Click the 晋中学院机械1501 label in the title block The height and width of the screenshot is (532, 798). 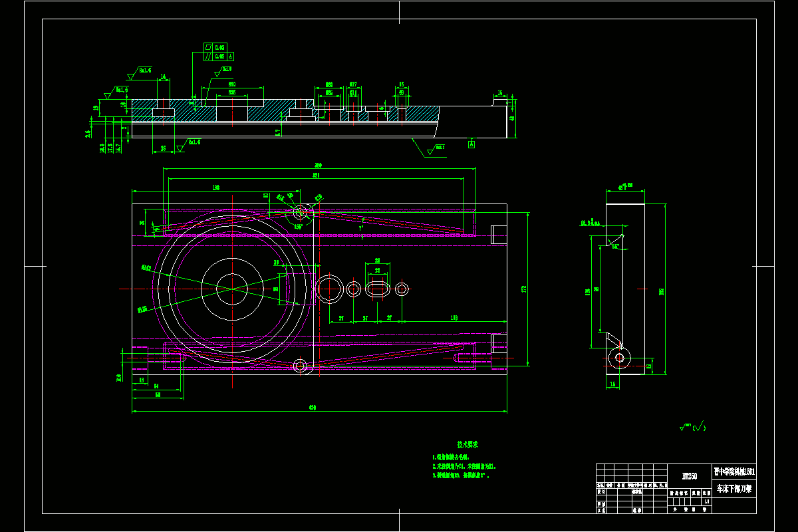[x=734, y=471]
